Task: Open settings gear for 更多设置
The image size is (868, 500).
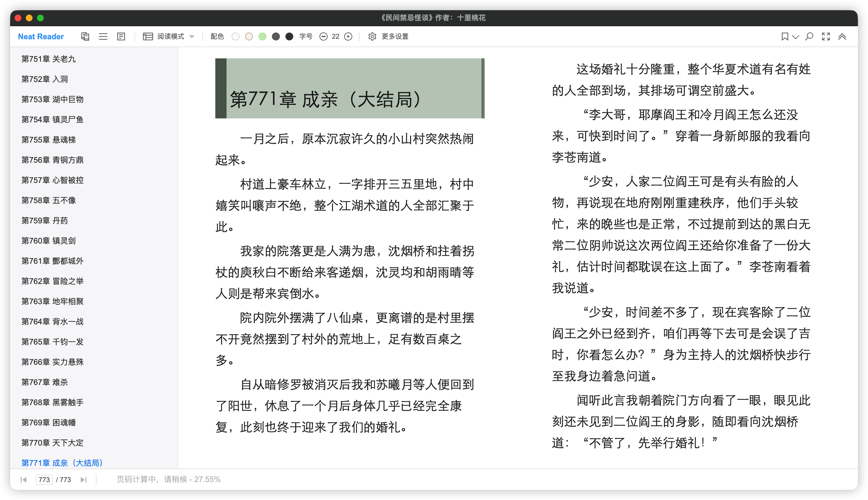Action: coord(372,36)
